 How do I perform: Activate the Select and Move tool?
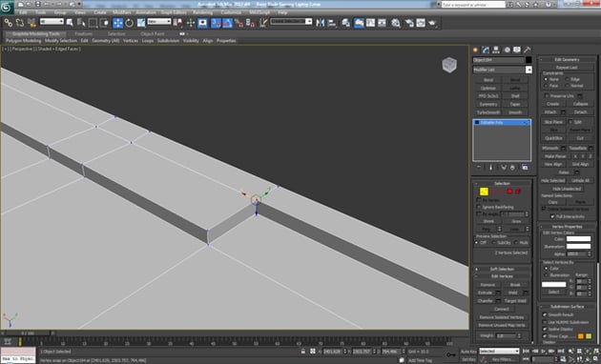[x=117, y=23]
